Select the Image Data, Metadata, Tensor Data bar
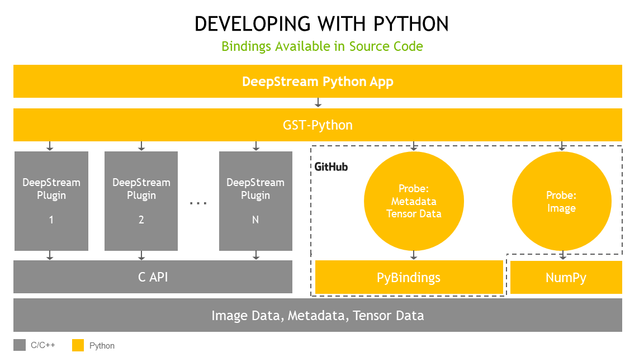 click(318, 315)
